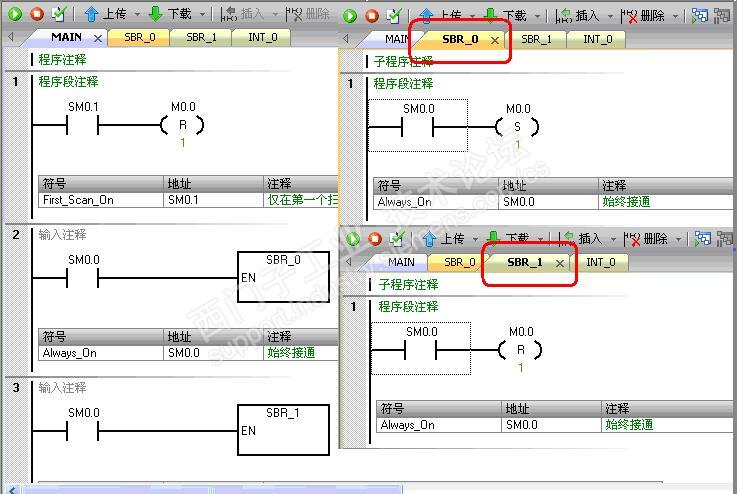Open the Upload dropdown arrow in the MAIN window toolbar
The width and height of the screenshot is (737, 494).
coord(137,15)
